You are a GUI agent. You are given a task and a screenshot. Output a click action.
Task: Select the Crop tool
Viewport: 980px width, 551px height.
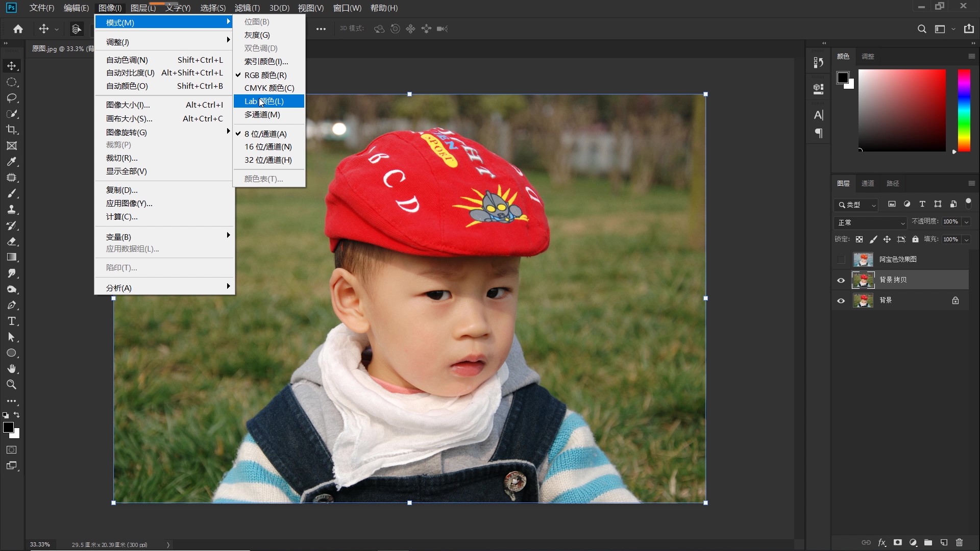pyautogui.click(x=12, y=130)
